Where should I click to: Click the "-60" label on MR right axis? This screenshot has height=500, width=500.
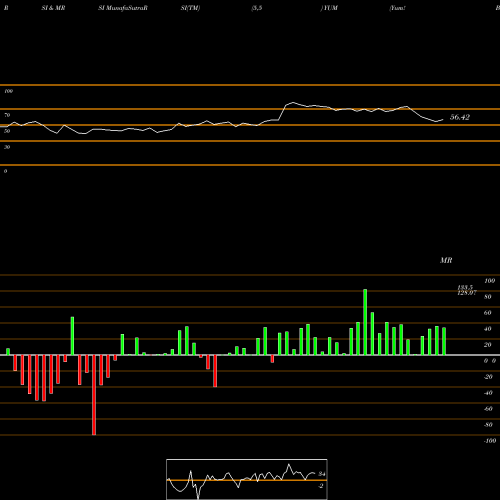pos(488,409)
